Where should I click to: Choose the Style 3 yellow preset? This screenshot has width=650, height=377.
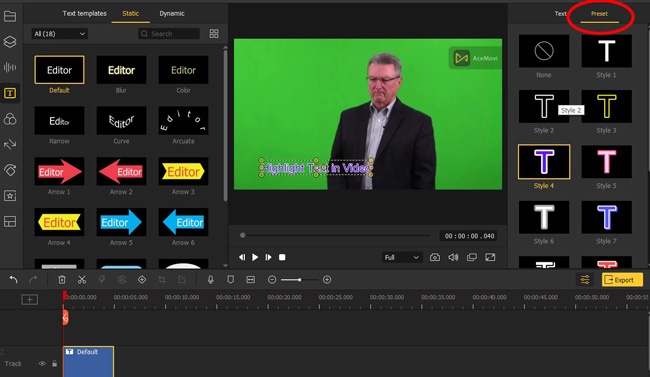606,106
